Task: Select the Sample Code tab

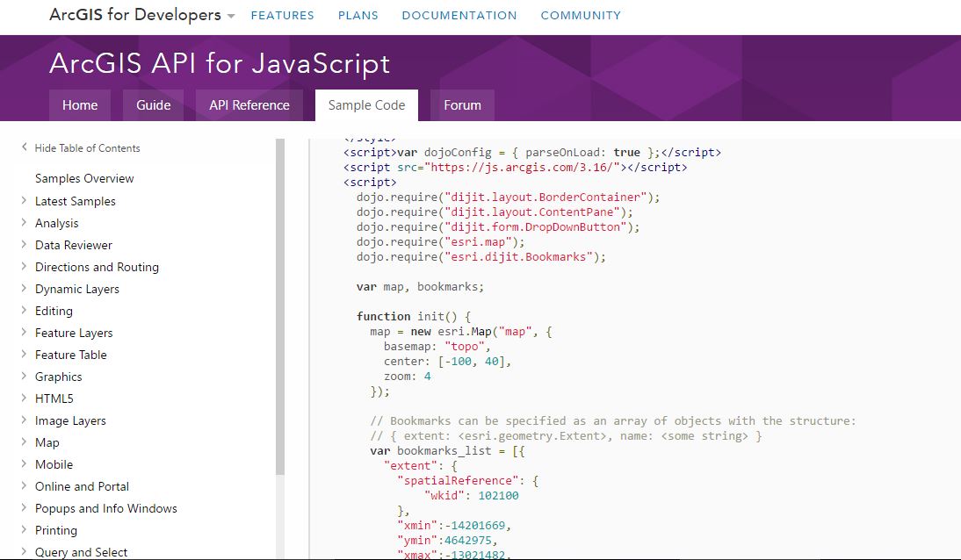Action: (x=366, y=105)
